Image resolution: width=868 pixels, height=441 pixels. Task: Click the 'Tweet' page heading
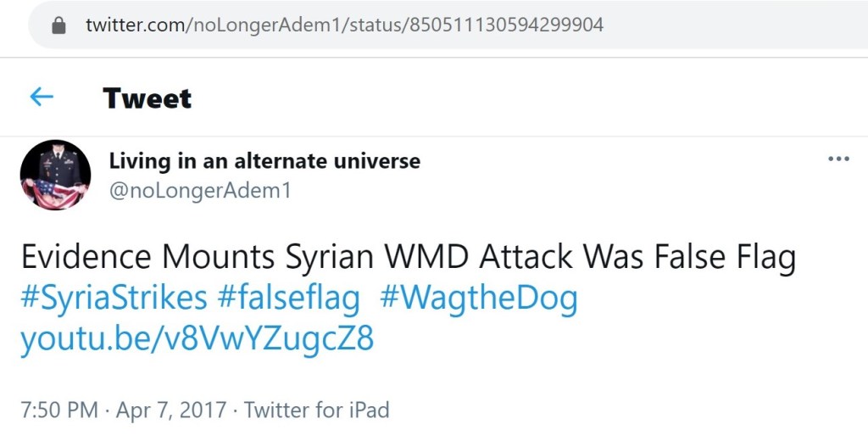(147, 98)
